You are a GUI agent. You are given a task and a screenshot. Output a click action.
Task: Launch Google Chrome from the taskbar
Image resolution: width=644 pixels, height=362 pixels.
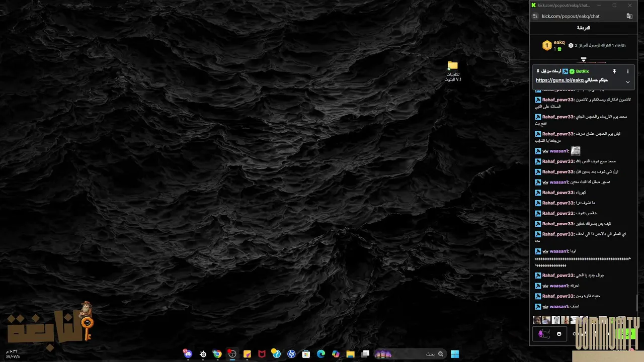[217, 354]
